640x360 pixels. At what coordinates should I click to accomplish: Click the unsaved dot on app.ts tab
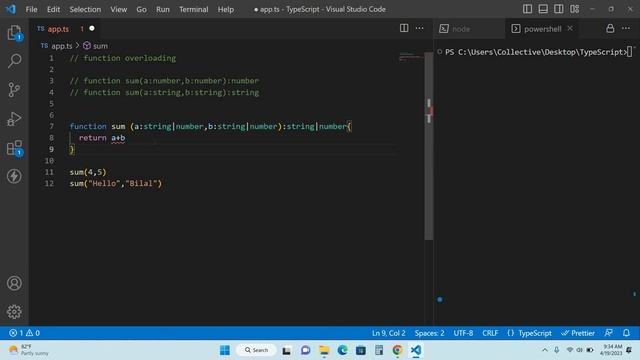coord(92,29)
